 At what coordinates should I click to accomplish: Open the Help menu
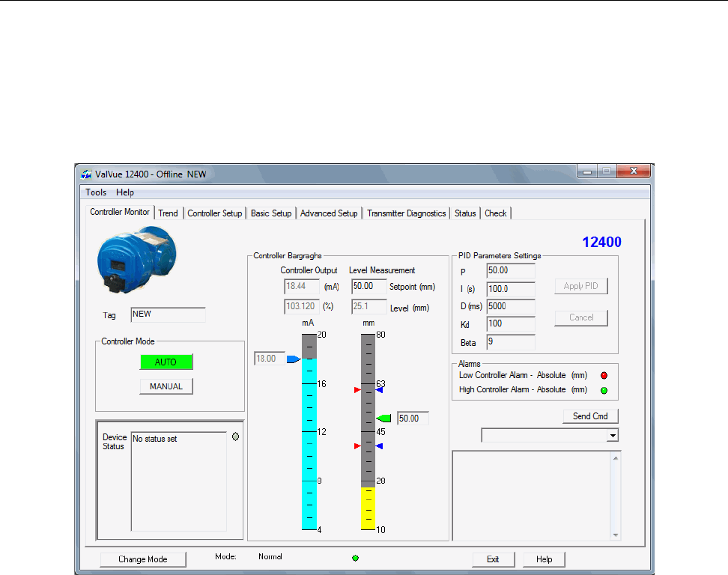pyautogui.click(x=125, y=192)
